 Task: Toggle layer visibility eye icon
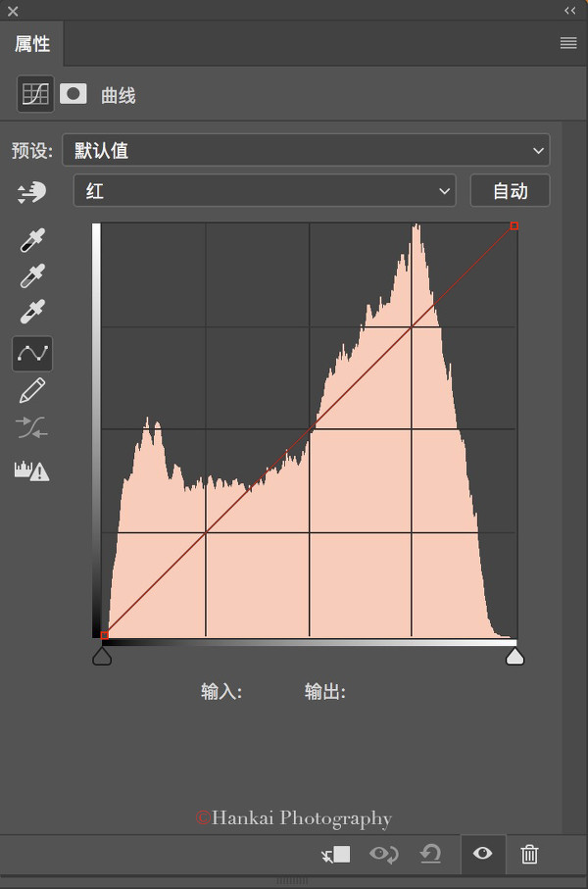(482, 854)
